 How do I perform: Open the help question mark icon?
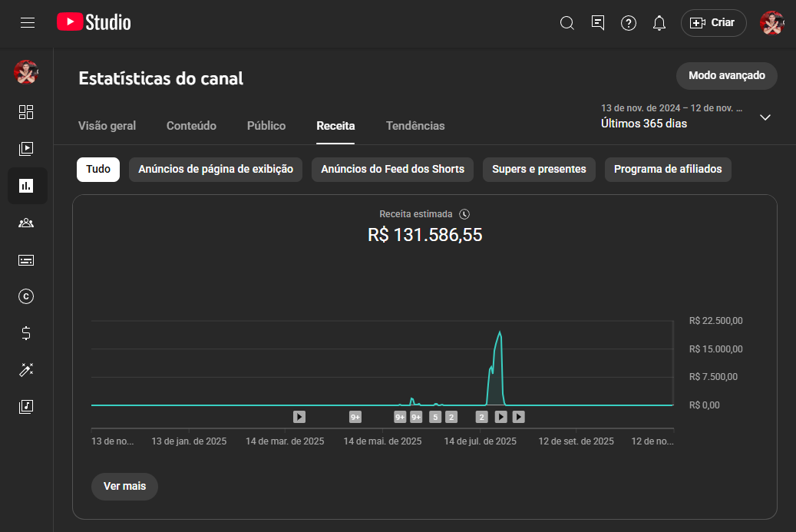click(x=629, y=23)
